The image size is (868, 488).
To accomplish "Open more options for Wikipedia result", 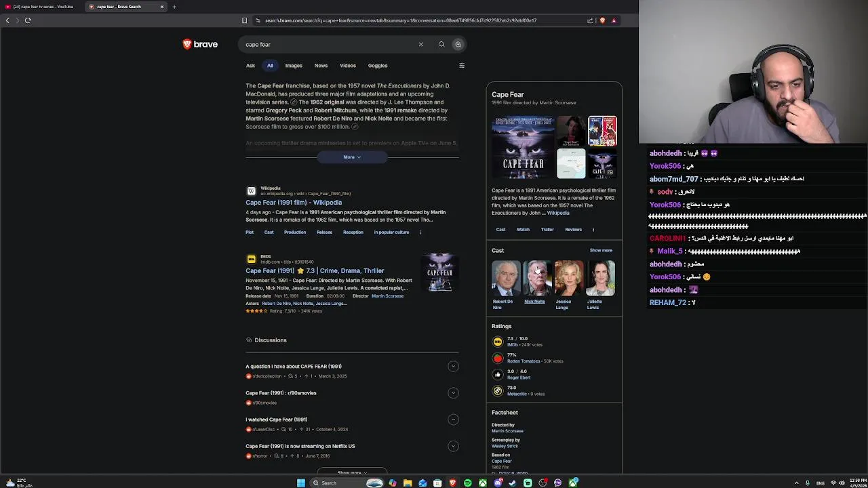I will [420, 232].
